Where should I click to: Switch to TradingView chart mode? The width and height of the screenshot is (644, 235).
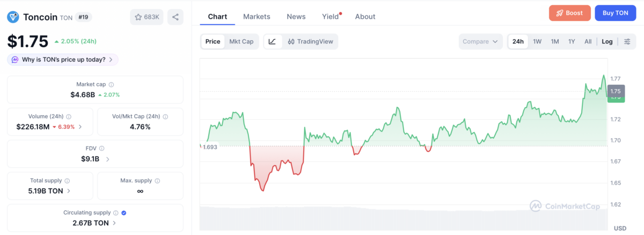[310, 41]
